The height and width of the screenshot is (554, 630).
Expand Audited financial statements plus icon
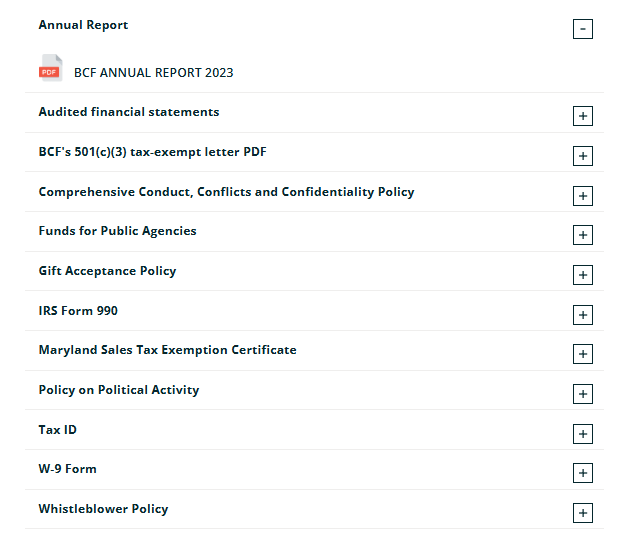[583, 116]
